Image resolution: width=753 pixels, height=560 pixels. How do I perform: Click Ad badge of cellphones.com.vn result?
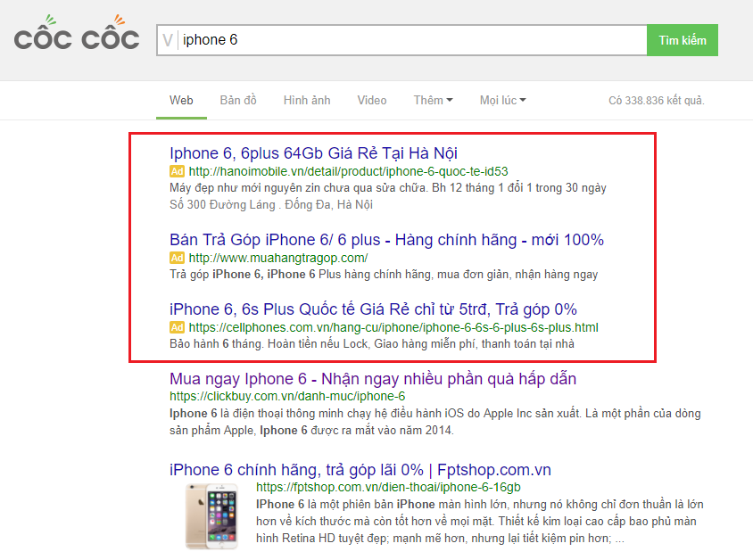click(x=177, y=327)
